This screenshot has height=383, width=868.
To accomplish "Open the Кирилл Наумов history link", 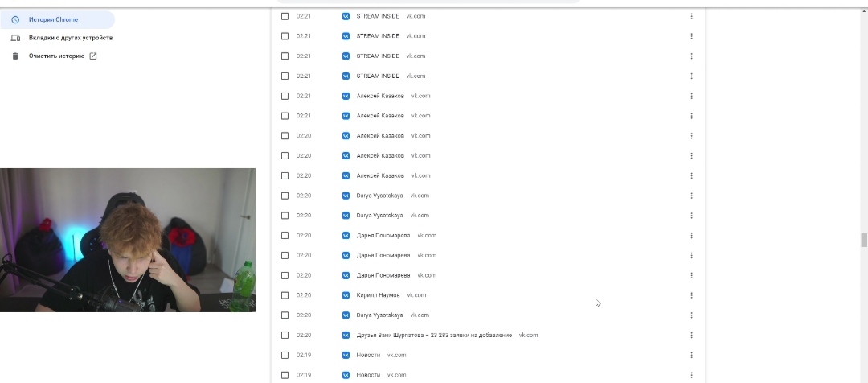I will [x=378, y=295].
